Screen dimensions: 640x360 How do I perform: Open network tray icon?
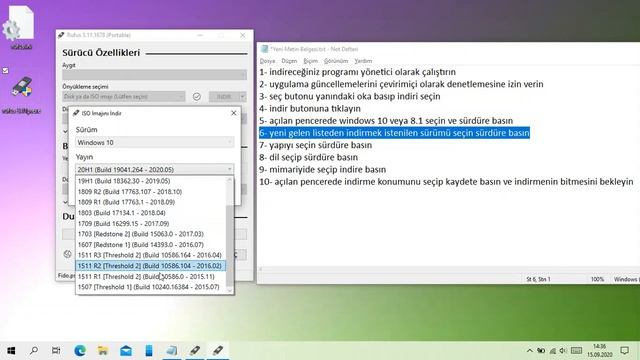tap(552, 351)
